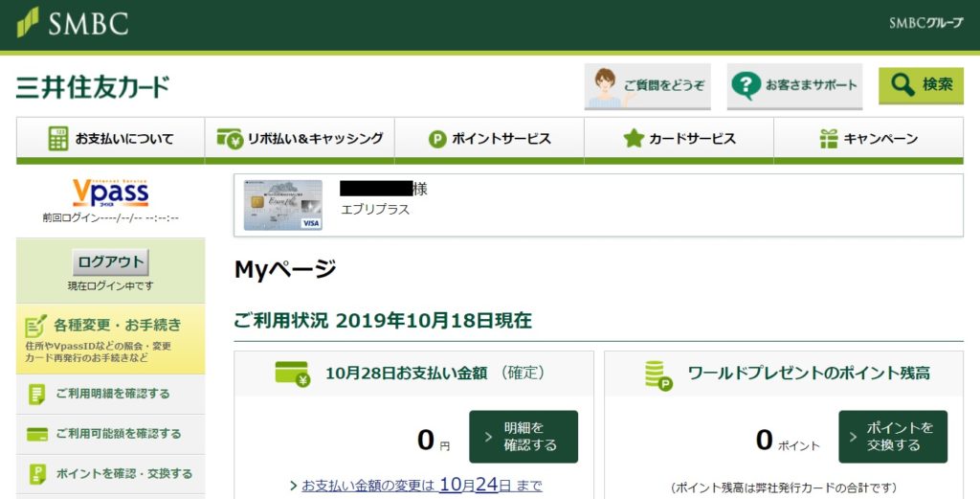Click the ポイントを交換する button
Viewport: 980px width, 499px height.
click(893, 437)
